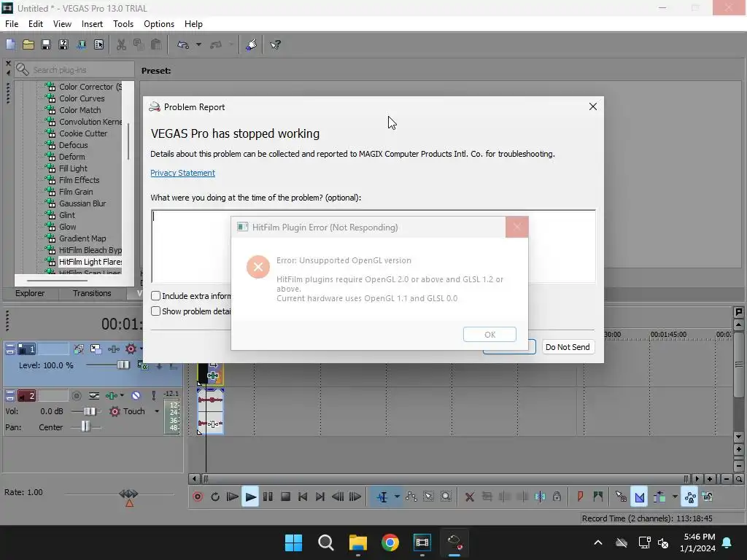Click the Record button in transport
Viewport: 747px width, 560px height.
point(198,497)
